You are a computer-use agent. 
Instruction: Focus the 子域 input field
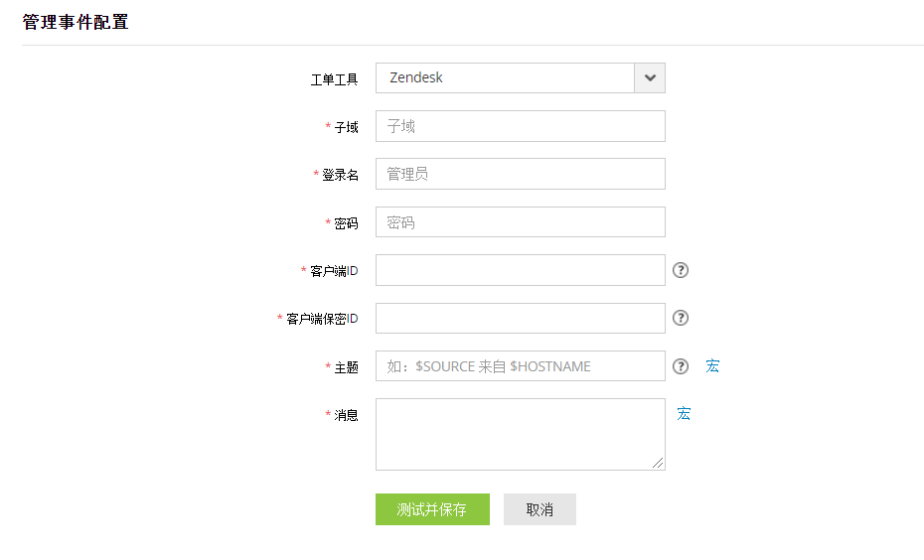tap(520, 126)
